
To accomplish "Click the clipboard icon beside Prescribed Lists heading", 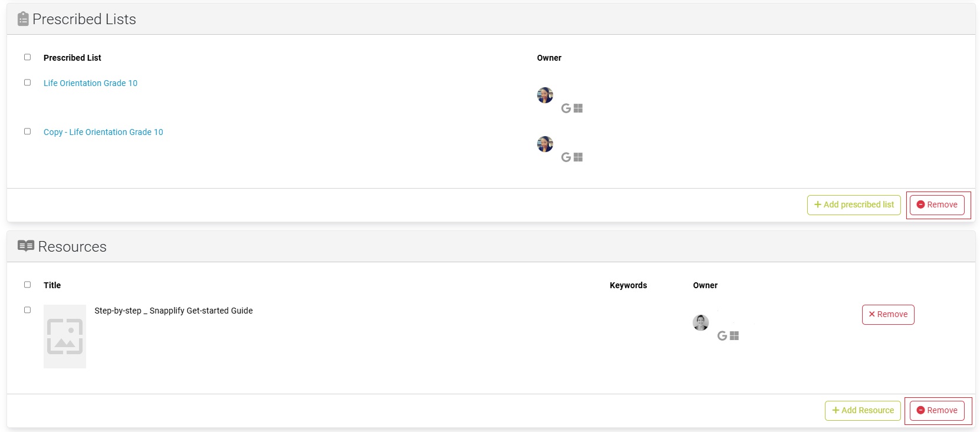I will click(22, 18).
